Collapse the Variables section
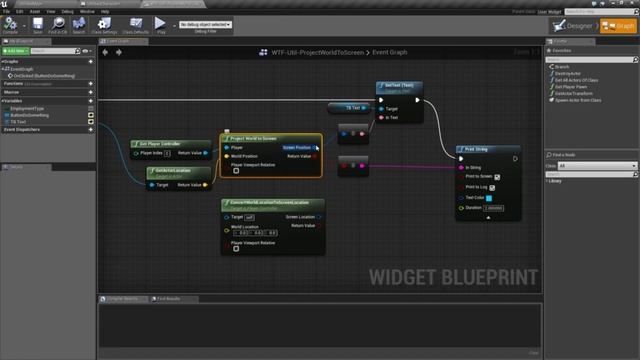 [x=2, y=101]
